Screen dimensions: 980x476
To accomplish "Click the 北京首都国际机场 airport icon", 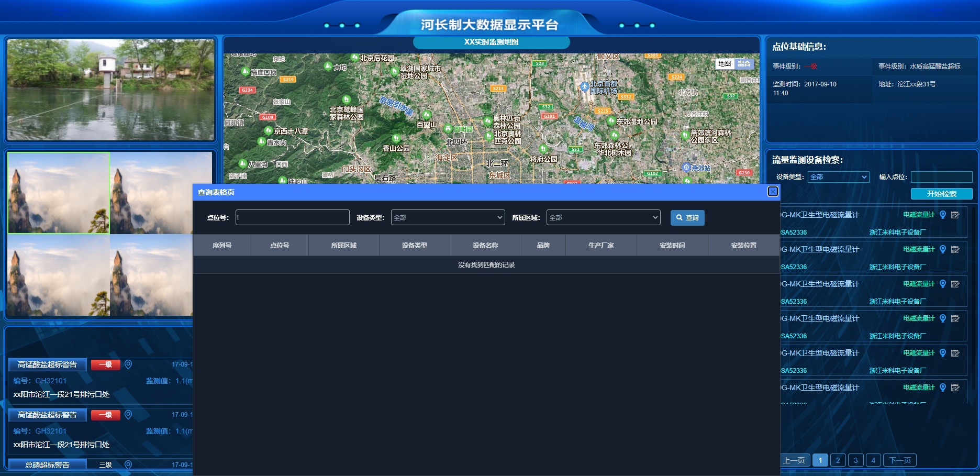I will (x=585, y=86).
